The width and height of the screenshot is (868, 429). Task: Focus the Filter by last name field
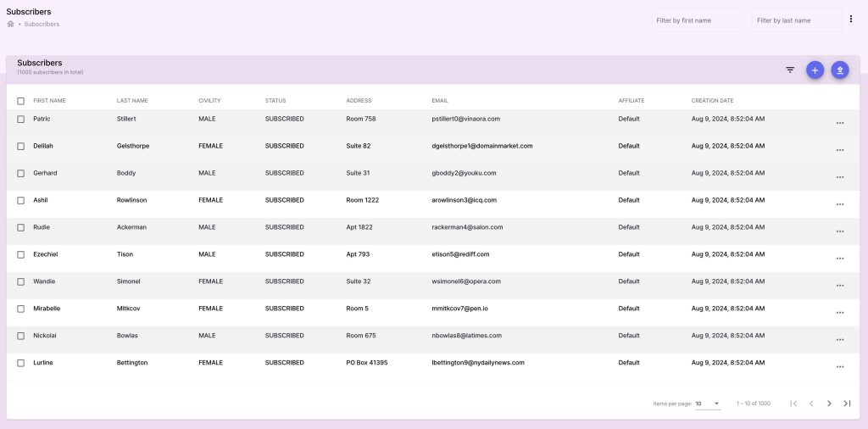click(794, 20)
